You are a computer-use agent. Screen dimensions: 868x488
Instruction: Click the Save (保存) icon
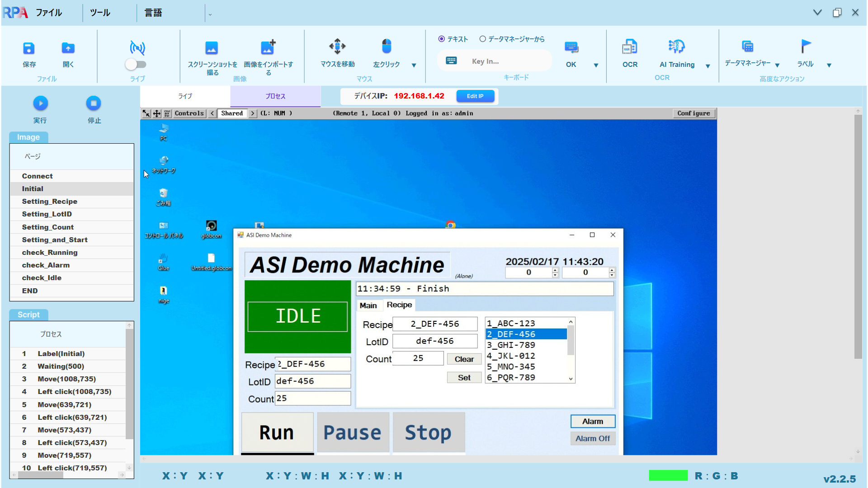pyautogui.click(x=29, y=48)
